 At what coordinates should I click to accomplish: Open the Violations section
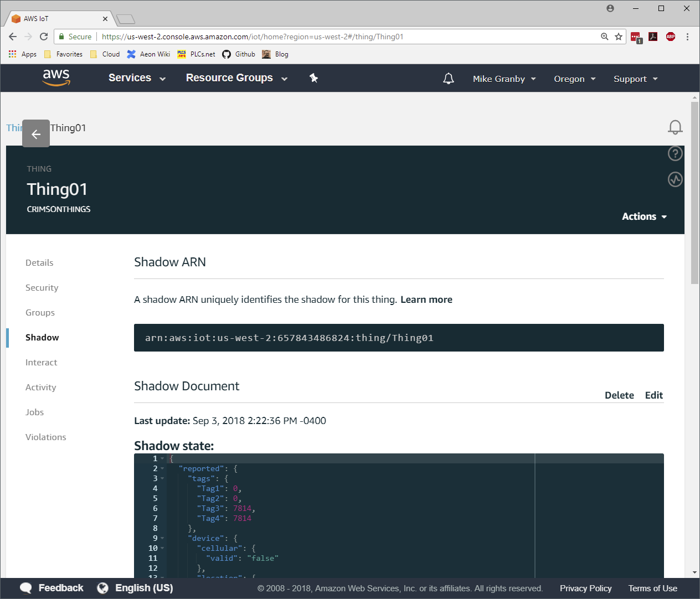(x=45, y=437)
